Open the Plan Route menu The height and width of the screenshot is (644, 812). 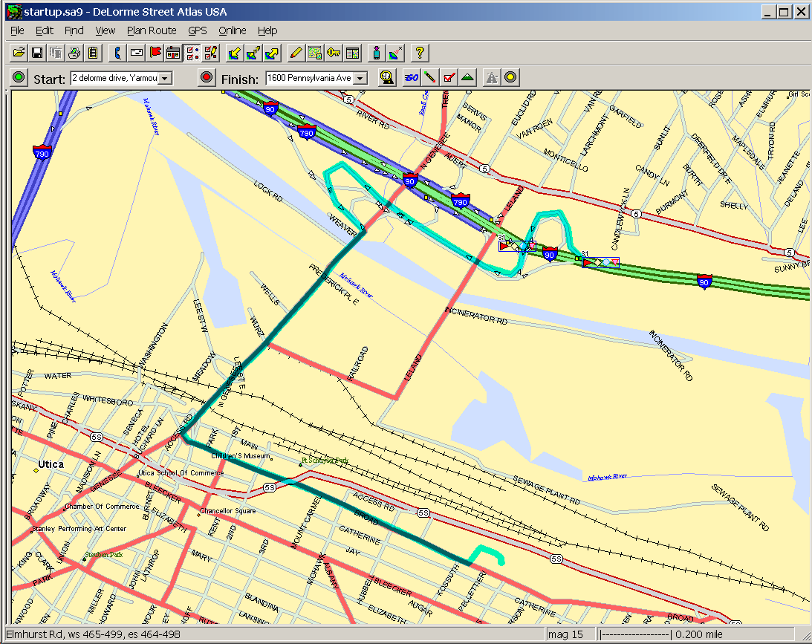[152, 30]
